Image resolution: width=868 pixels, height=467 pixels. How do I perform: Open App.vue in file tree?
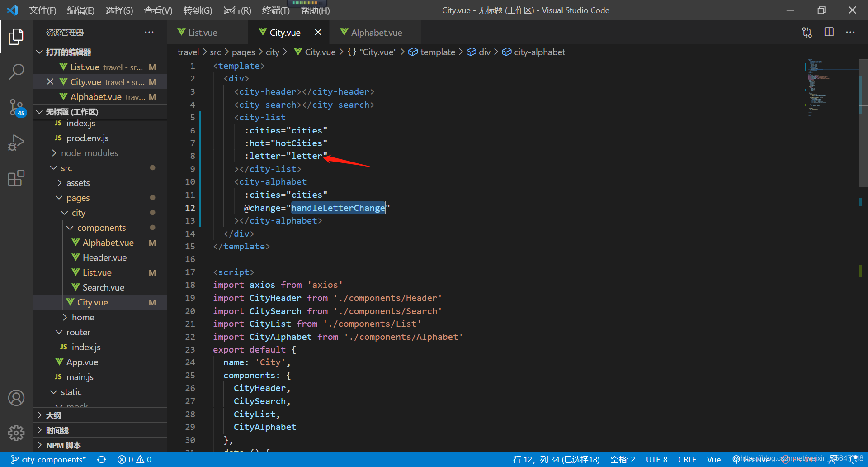99,362
